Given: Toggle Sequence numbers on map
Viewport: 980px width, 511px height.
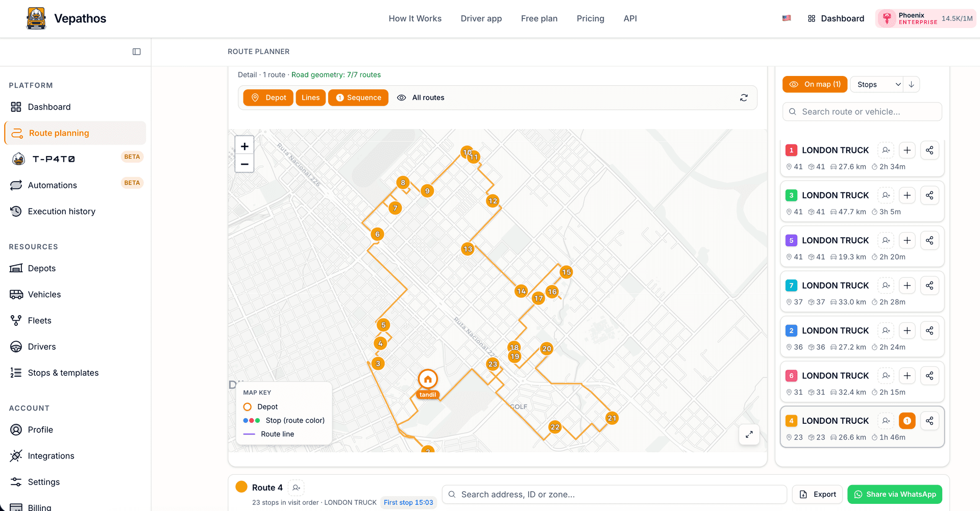Looking at the screenshot, I should 358,97.
